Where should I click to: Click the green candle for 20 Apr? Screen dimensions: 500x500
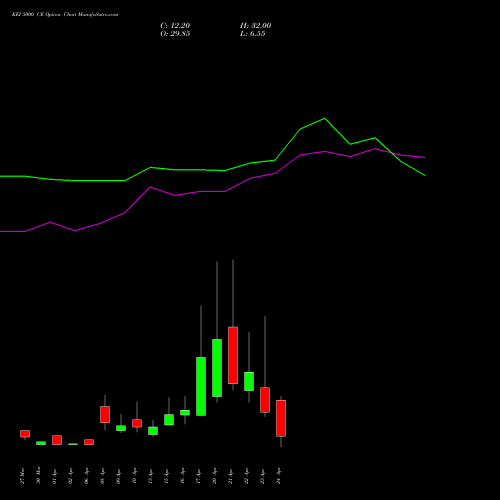coord(217,368)
